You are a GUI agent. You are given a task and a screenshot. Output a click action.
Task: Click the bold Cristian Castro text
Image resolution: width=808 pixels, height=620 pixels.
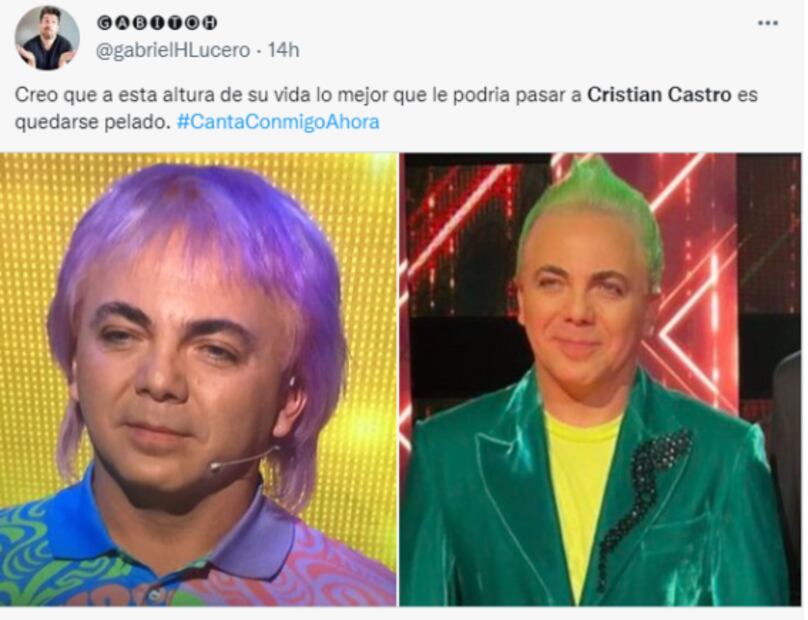[x=659, y=95]
